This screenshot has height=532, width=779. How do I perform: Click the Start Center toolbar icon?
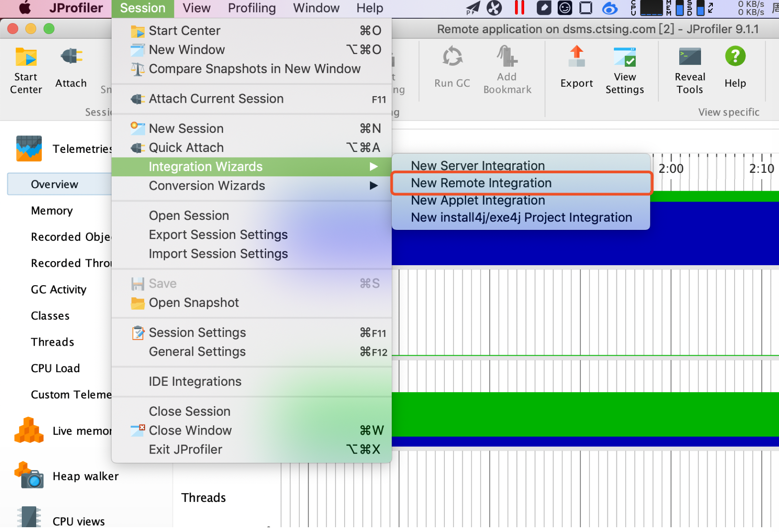26,57
